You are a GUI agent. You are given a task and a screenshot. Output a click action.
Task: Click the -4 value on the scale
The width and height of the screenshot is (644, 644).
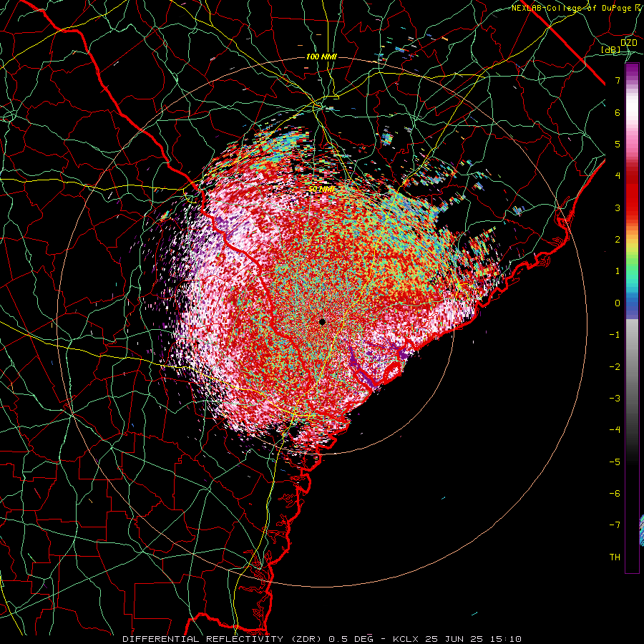[615, 430]
